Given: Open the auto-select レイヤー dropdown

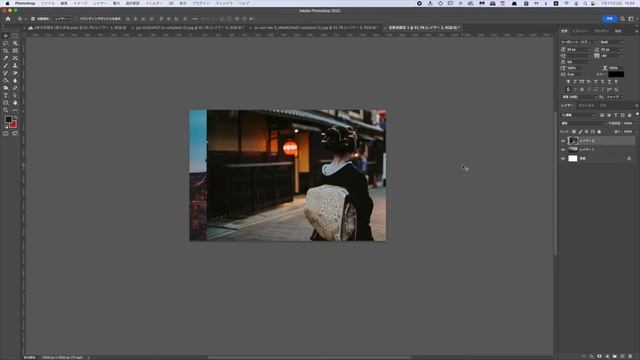Looking at the screenshot, I should pos(63,19).
